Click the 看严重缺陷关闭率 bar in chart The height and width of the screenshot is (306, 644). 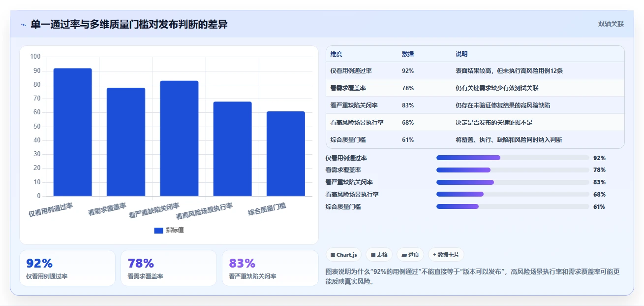tap(179, 138)
